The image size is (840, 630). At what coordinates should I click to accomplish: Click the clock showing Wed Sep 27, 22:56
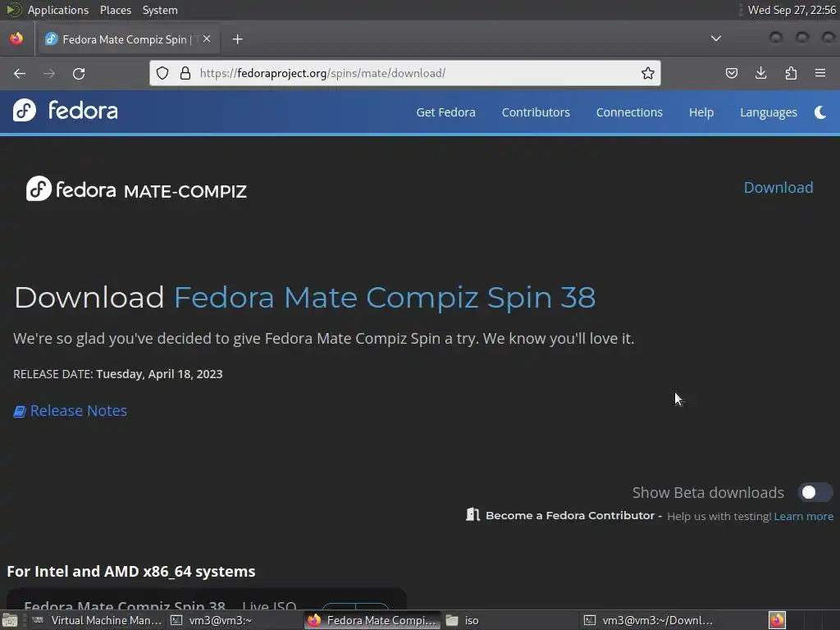(792, 10)
